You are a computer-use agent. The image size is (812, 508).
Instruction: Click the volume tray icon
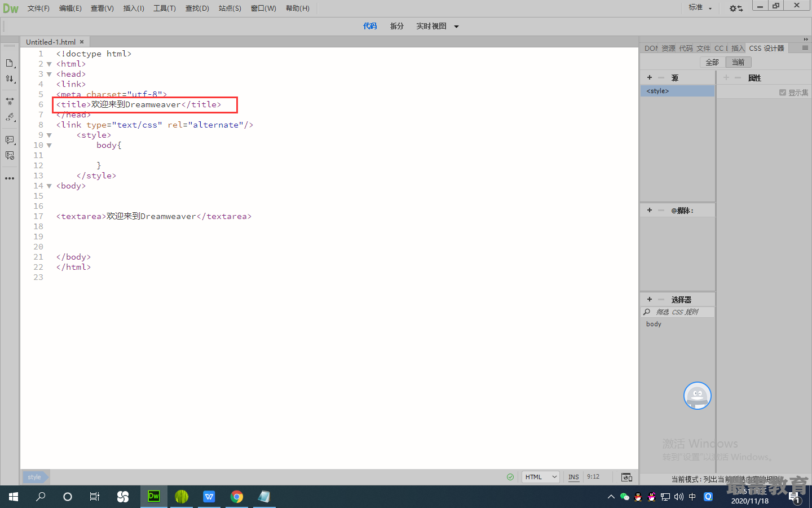coord(679,497)
